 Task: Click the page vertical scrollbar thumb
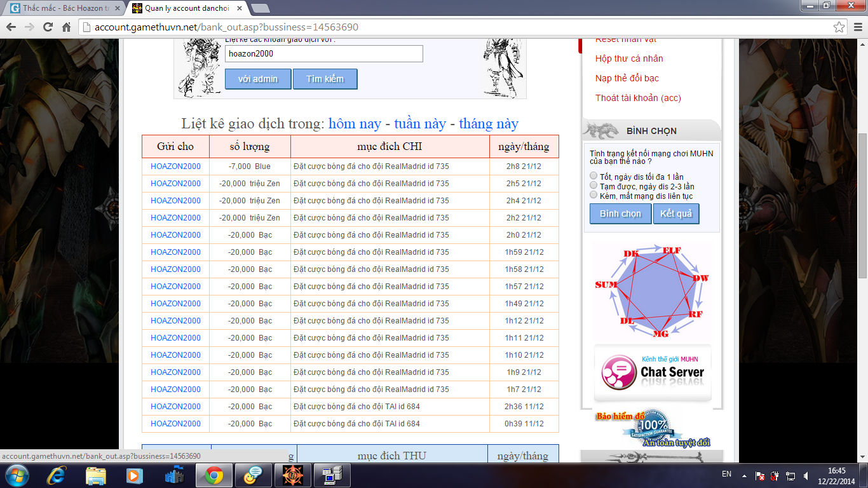coord(862,205)
